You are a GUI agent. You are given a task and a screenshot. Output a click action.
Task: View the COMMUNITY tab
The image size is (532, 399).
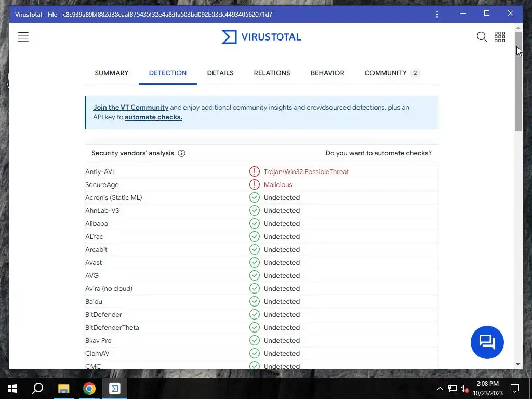[392, 73]
